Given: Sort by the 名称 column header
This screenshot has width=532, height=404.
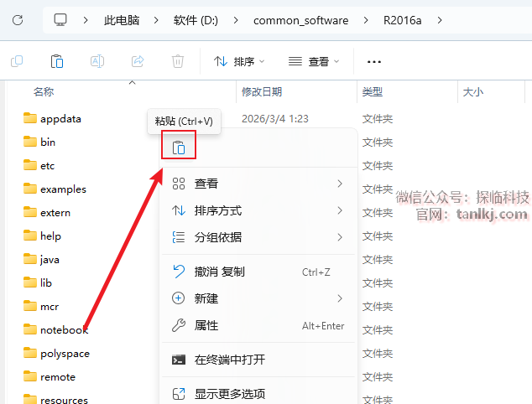Looking at the screenshot, I should coord(44,92).
